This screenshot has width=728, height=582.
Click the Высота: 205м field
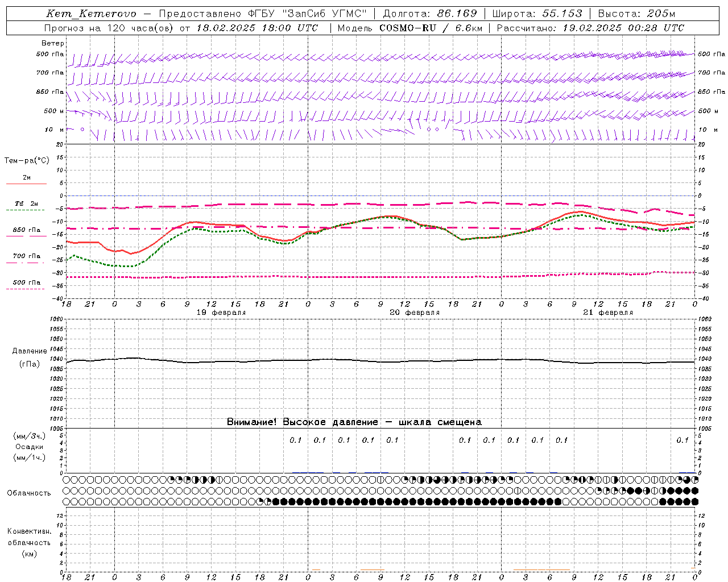[638, 14]
